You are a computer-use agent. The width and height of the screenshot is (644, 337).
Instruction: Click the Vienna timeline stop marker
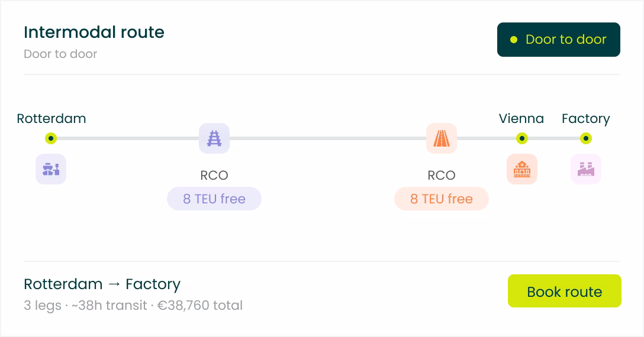point(521,138)
